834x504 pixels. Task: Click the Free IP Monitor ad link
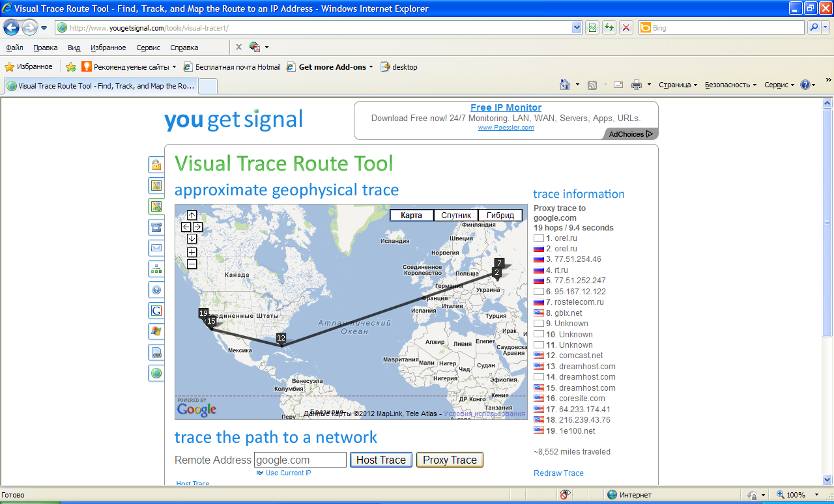pyautogui.click(x=506, y=107)
